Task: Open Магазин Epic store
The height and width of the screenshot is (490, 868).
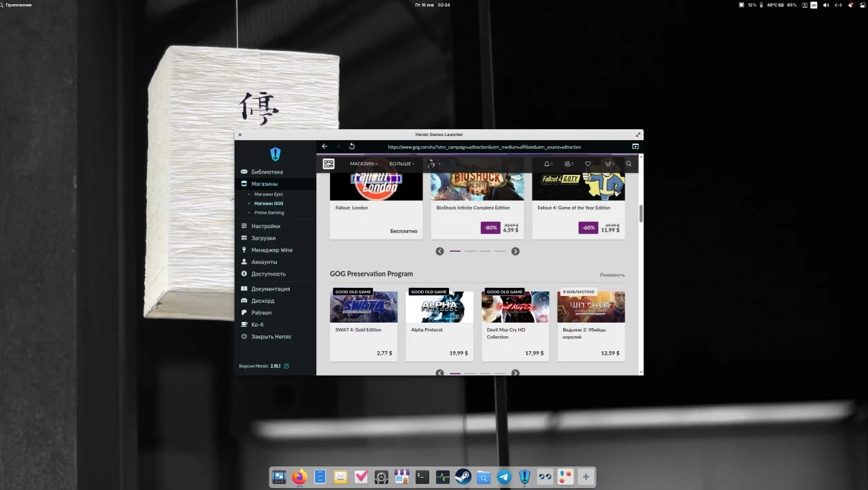Action: 269,194
